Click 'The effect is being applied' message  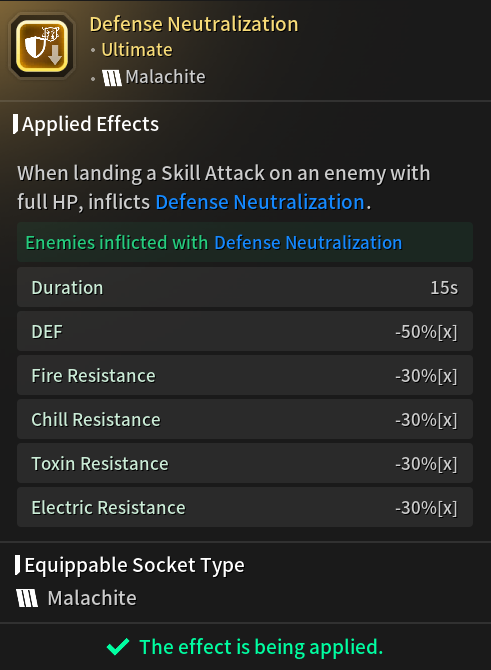(261, 646)
